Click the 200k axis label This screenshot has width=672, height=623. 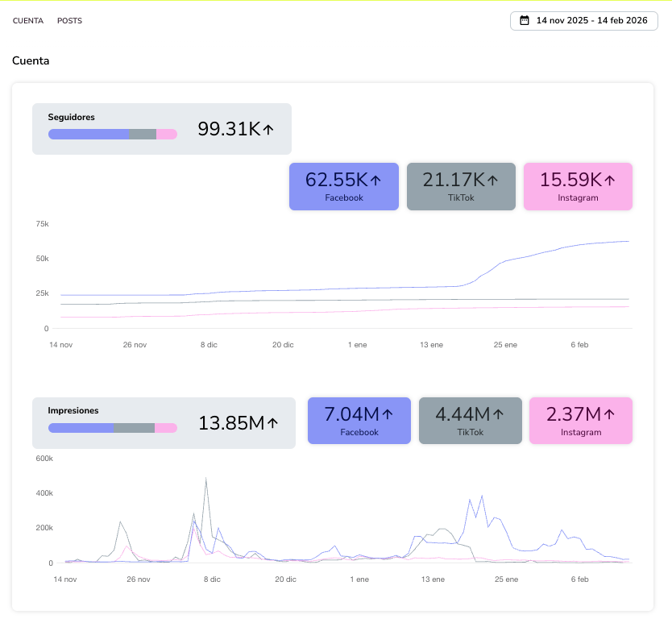point(44,528)
